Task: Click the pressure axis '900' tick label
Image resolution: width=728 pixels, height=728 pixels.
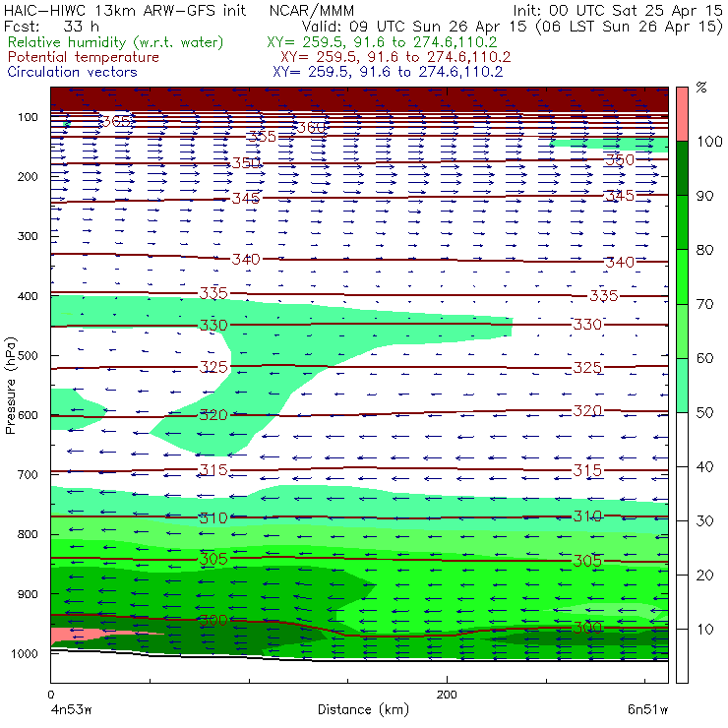Action: coord(28,594)
